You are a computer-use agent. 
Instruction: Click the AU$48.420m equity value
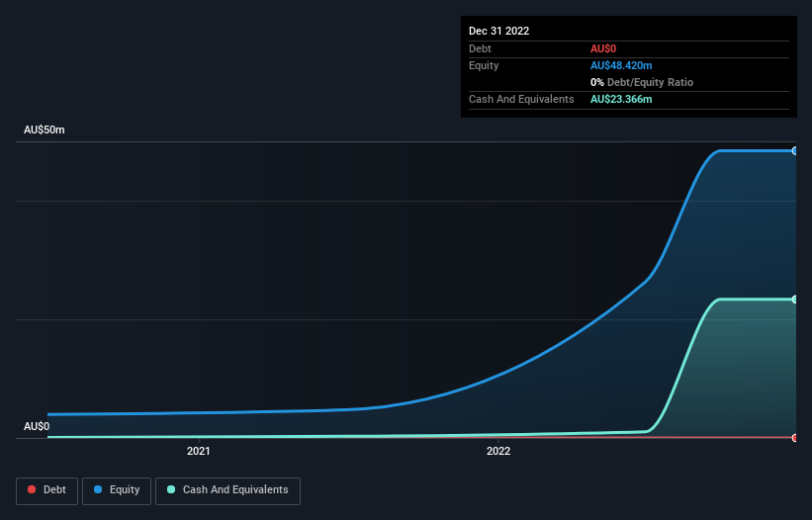[621, 65]
